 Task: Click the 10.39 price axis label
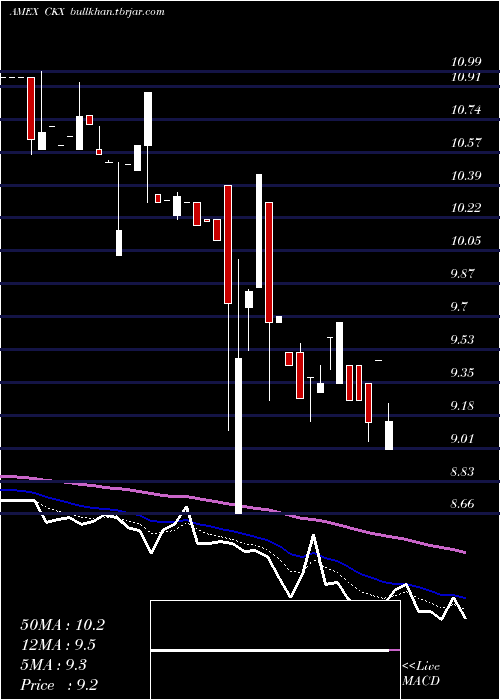466,176
